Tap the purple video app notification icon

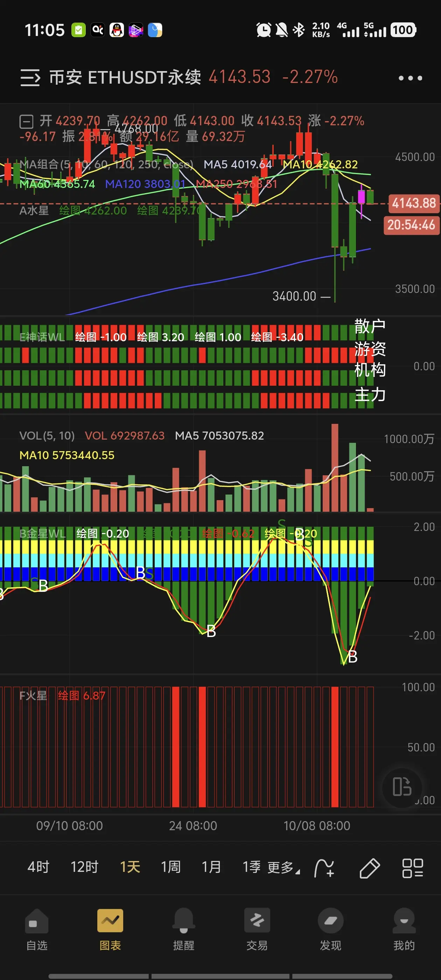[136, 30]
